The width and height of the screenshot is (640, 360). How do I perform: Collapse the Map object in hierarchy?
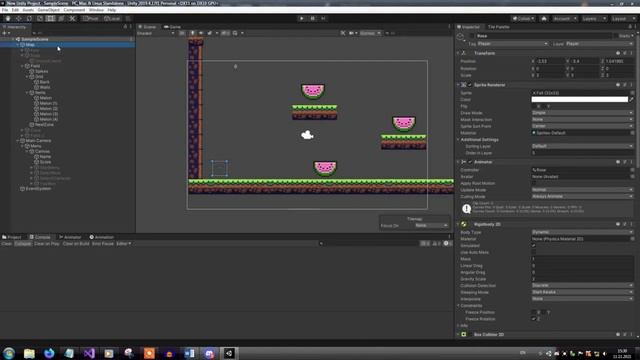(18, 44)
